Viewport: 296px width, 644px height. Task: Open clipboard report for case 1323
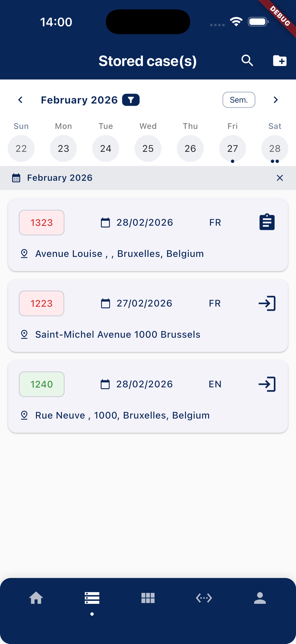pos(267,222)
